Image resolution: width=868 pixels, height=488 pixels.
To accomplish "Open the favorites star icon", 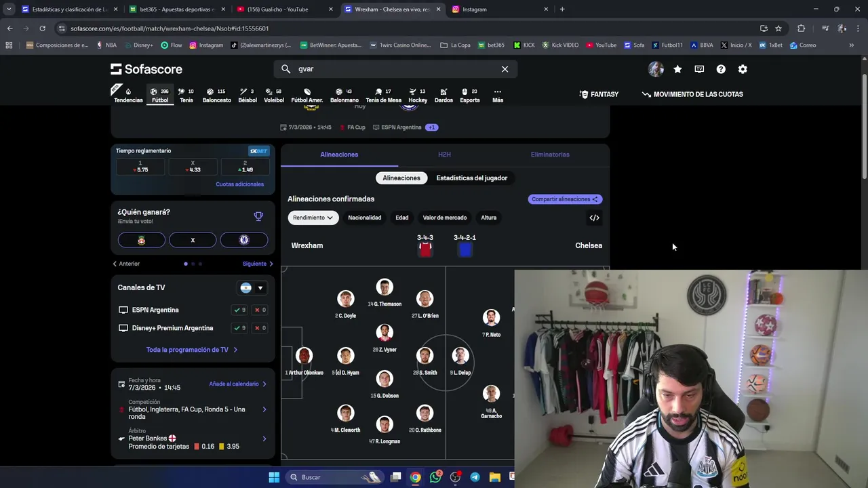I will click(x=677, y=69).
